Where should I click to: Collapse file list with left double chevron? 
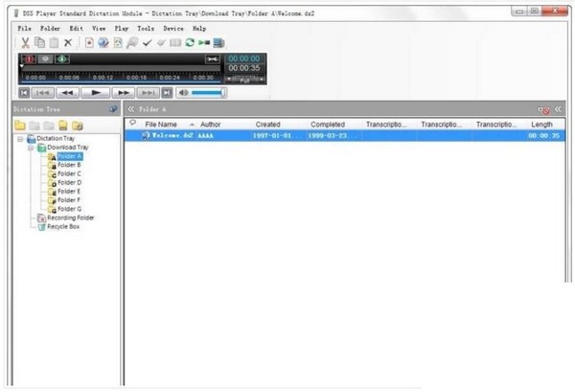click(131, 109)
